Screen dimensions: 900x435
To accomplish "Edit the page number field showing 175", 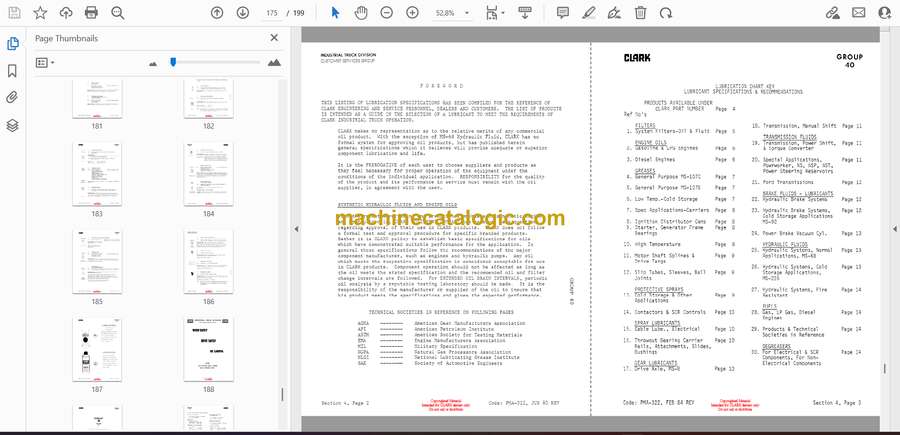I will pos(272,13).
